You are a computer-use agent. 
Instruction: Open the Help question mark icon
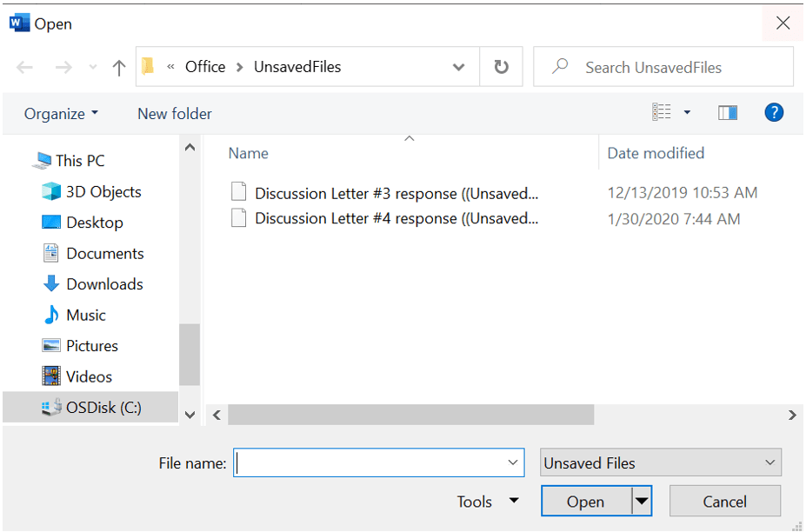pos(773,112)
